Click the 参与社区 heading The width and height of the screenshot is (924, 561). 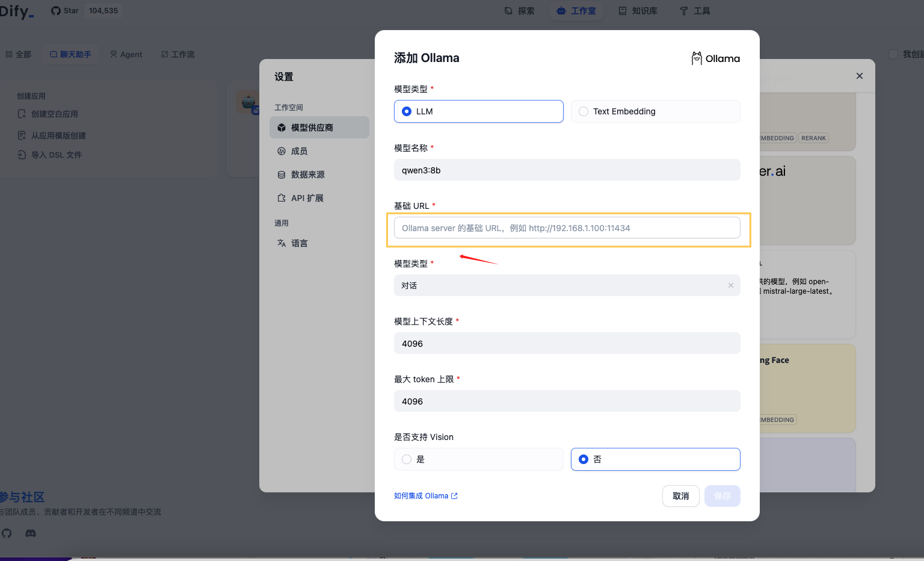22,497
